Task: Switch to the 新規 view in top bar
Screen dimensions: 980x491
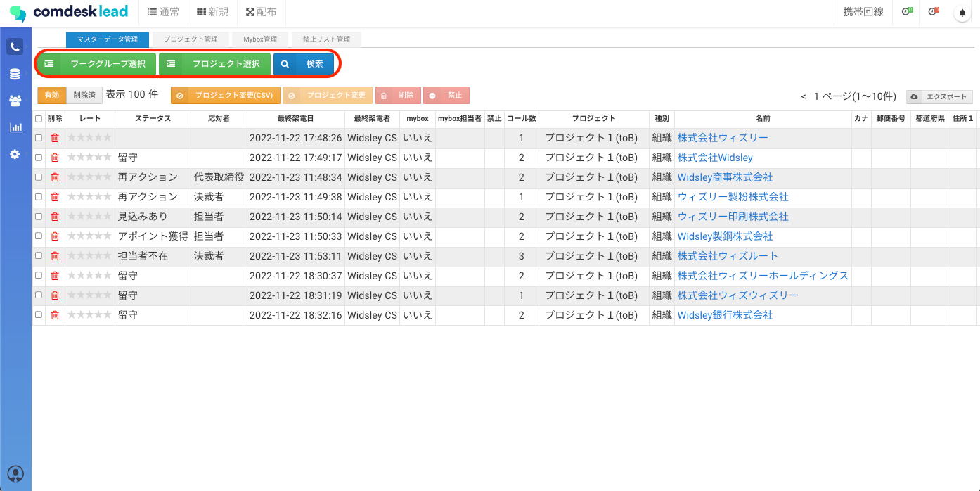Action: 213,12
